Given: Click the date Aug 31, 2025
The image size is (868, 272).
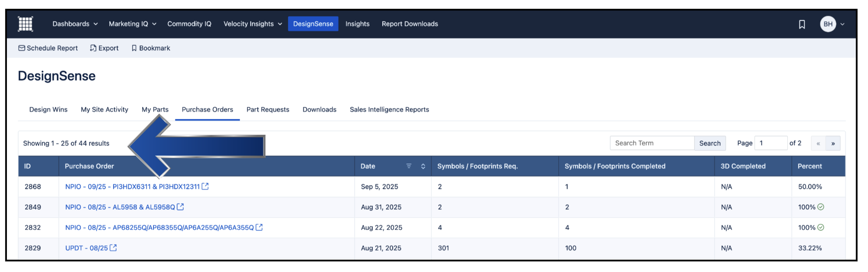Looking at the screenshot, I should (381, 207).
